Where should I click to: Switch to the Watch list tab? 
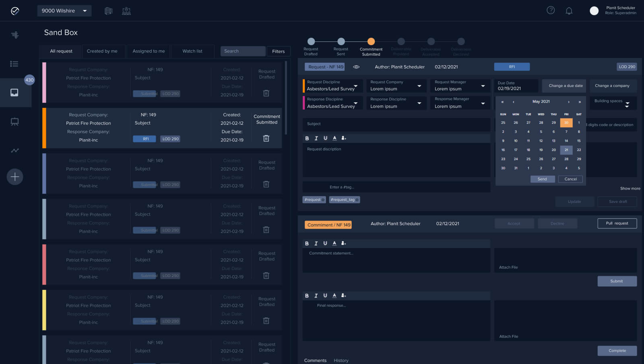pyautogui.click(x=192, y=51)
